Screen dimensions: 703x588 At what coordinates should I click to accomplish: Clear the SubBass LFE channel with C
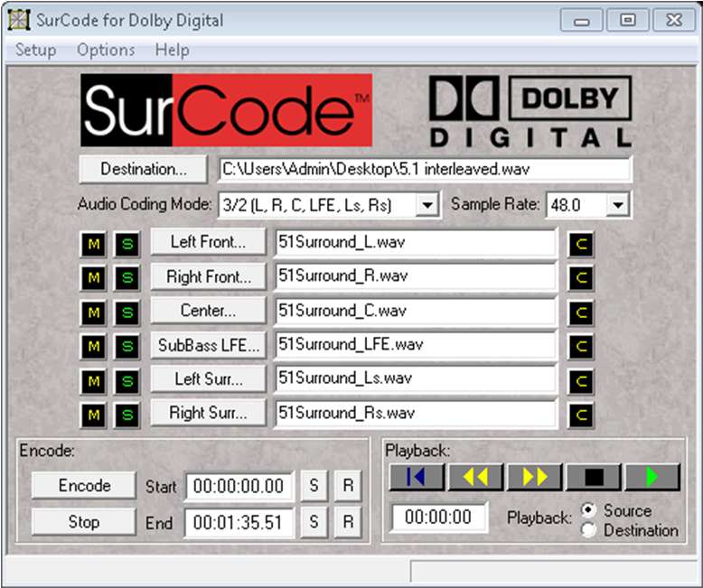581,346
